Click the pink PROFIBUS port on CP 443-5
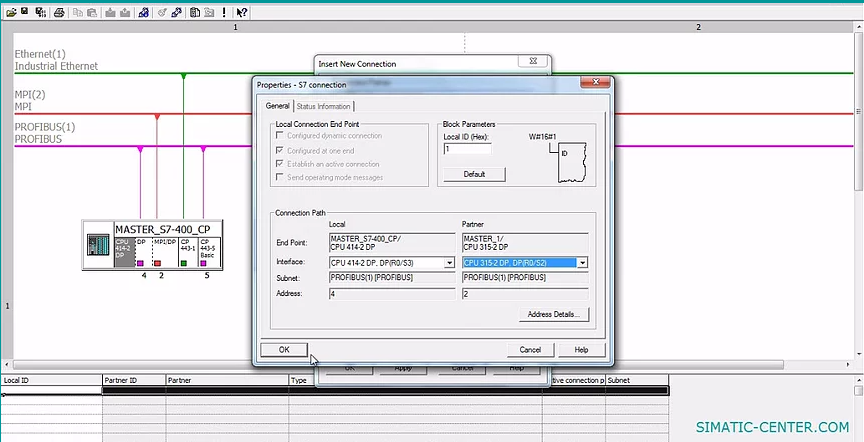 [204, 263]
